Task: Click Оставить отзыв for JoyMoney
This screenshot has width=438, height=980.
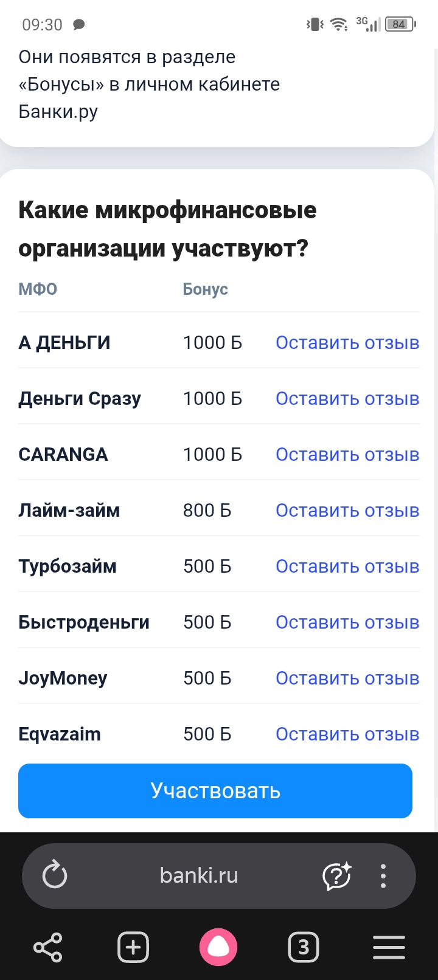Action: (347, 678)
